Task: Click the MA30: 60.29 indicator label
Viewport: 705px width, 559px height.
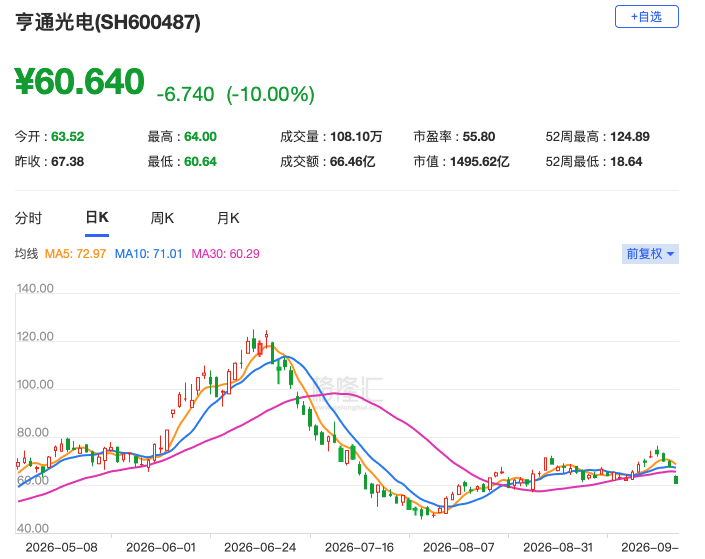Action: coord(226,254)
